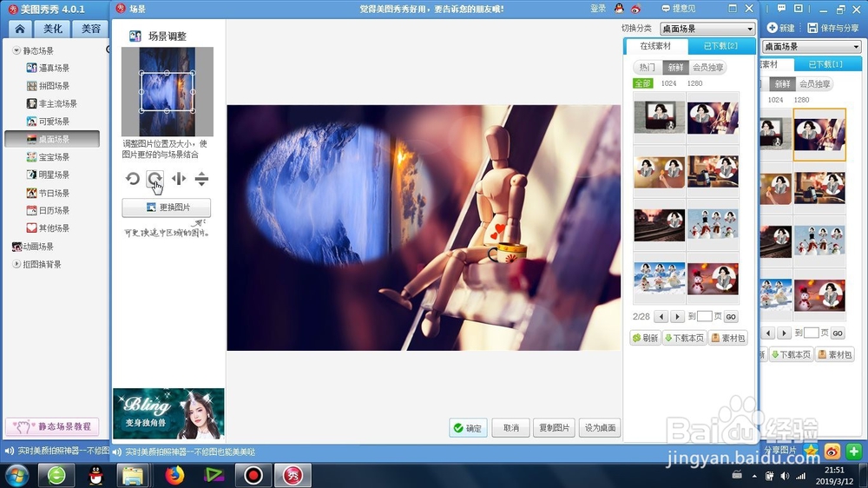The width and height of the screenshot is (868, 488).
Task: Select the dark railway scene thumbnail
Action: 659,225
